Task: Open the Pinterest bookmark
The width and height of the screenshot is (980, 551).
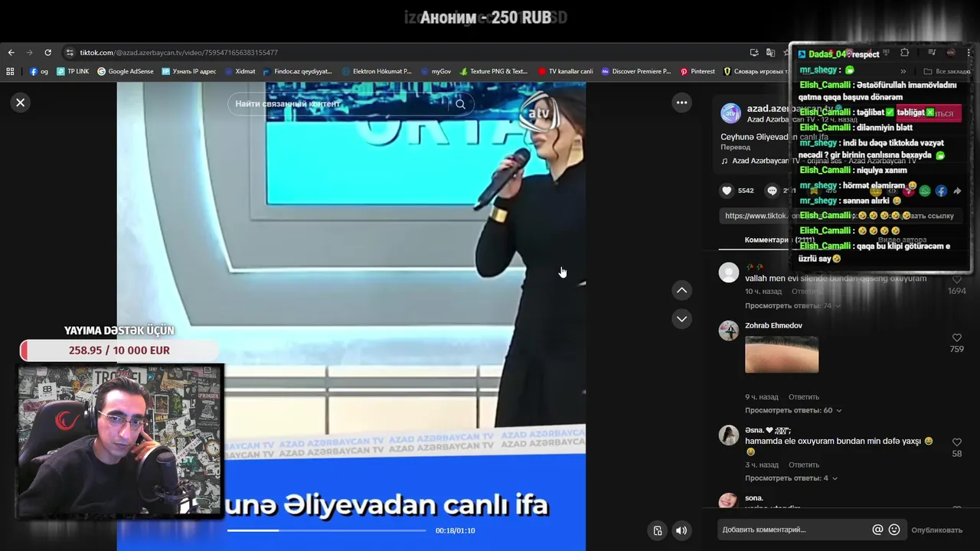Action: pos(697,71)
